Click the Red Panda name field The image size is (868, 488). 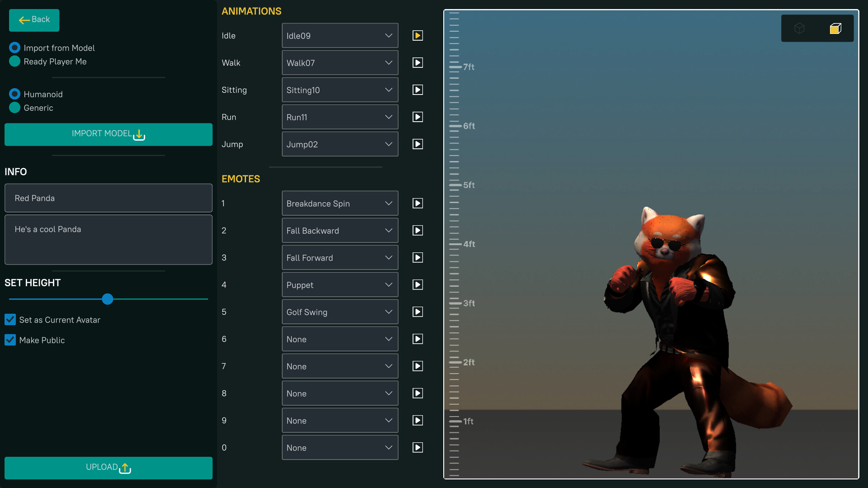[x=108, y=198]
